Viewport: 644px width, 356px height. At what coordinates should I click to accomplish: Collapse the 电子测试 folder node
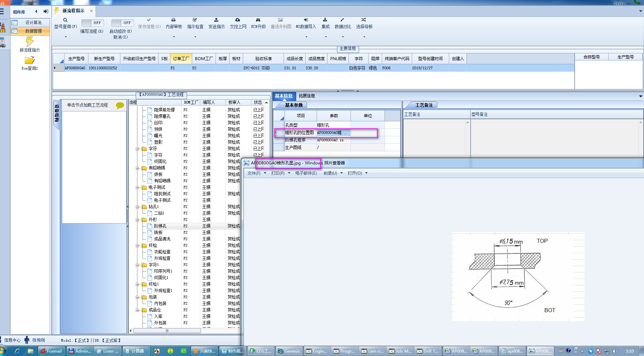coord(138,188)
